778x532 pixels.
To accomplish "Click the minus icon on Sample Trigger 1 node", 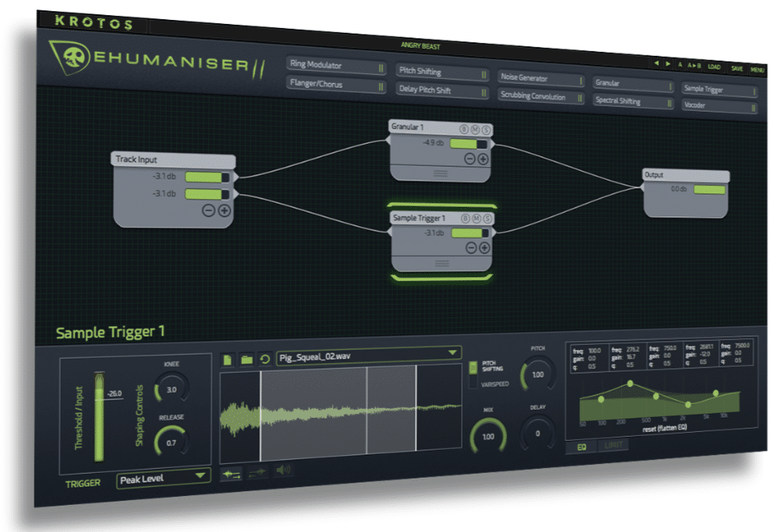I will [x=471, y=248].
